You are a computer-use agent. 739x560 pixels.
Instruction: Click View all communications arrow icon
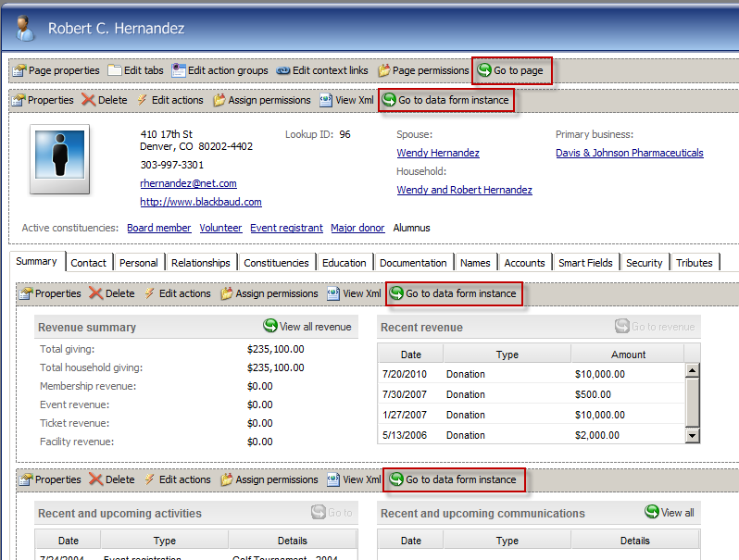click(x=652, y=512)
